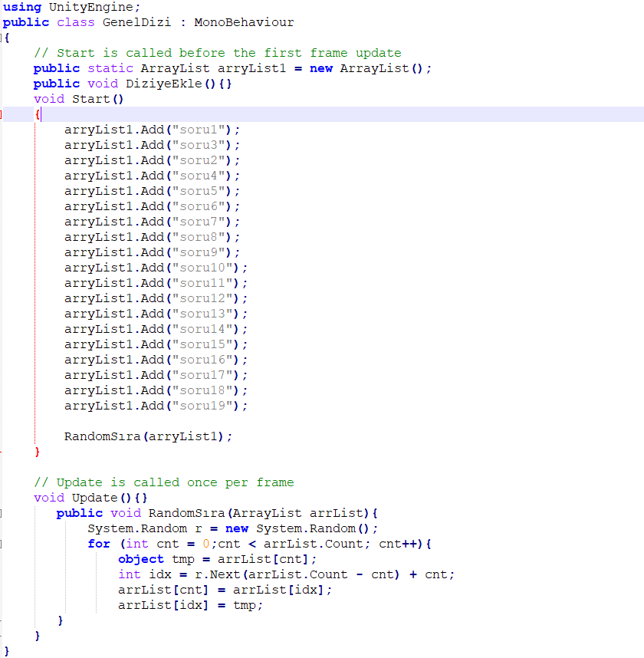The height and width of the screenshot is (658, 644).
Task: Click the 'public static ArrayList arryList1' declaration line
Action: point(232,68)
